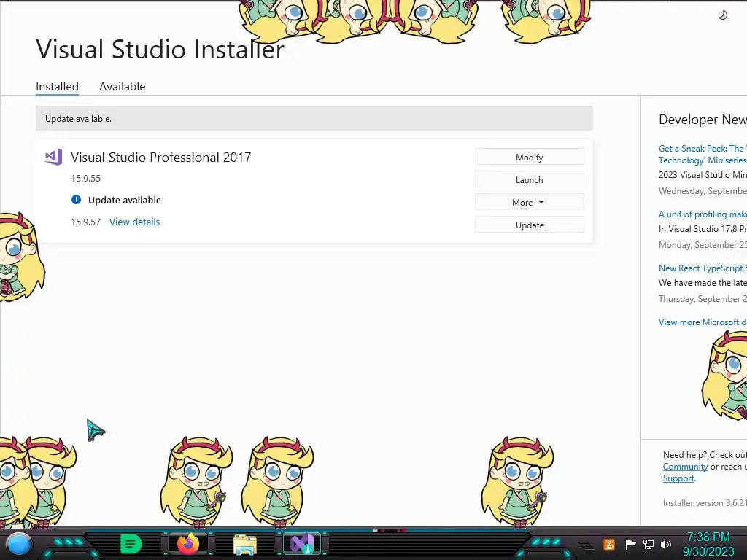The width and height of the screenshot is (747, 560).
Task: Expand the More dropdown
Action: point(530,203)
